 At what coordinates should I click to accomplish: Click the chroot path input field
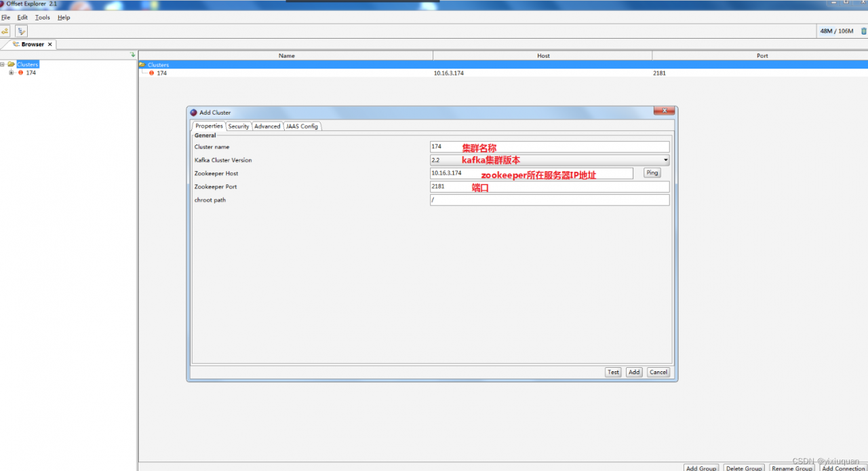[x=549, y=200]
